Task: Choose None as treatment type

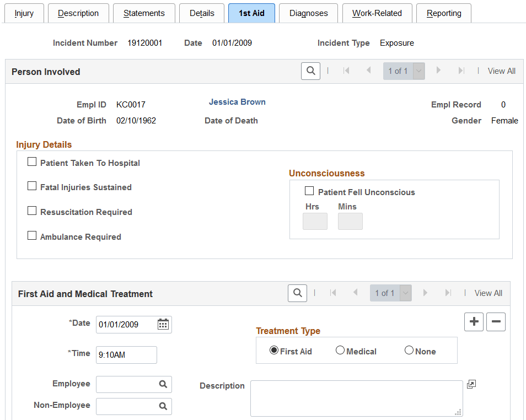Action: click(409, 351)
